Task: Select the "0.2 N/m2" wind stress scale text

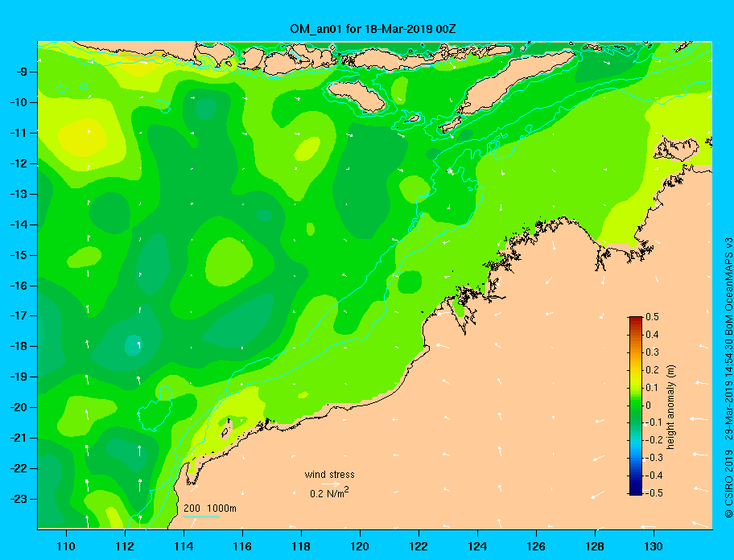Action: (x=329, y=493)
